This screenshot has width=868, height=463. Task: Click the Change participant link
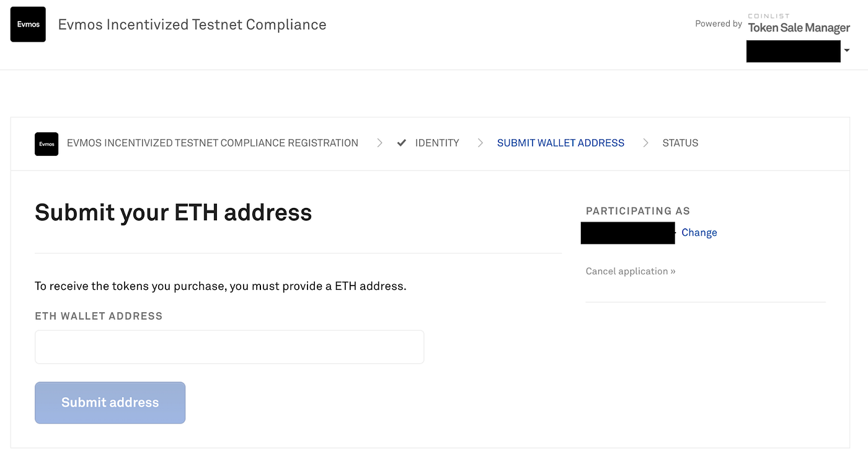coord(699,233)
